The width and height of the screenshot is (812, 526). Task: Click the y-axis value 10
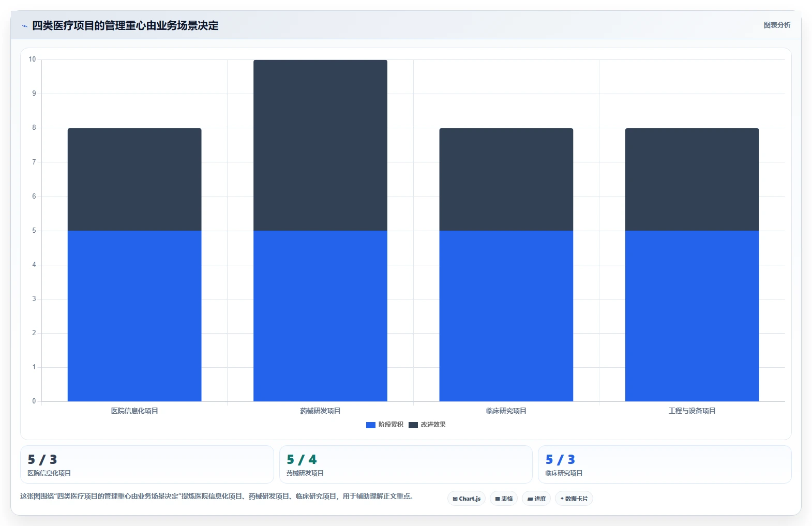[32, 59]
